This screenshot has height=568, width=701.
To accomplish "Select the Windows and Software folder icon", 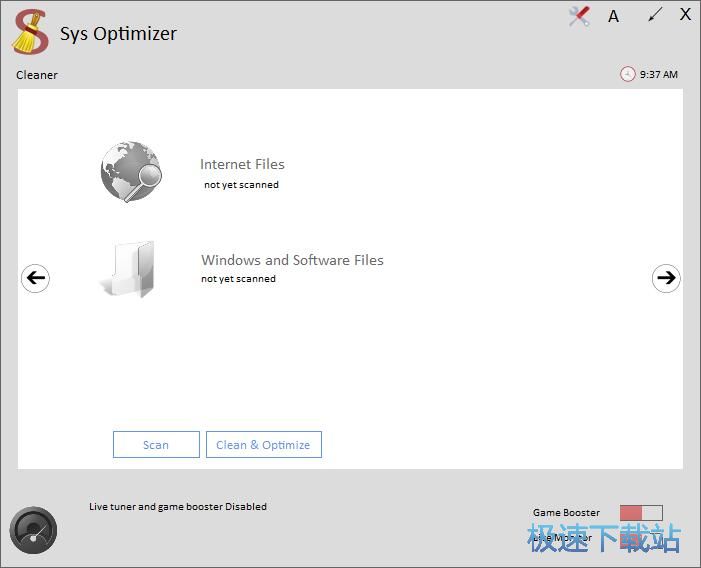I will (x=127, y=269).
